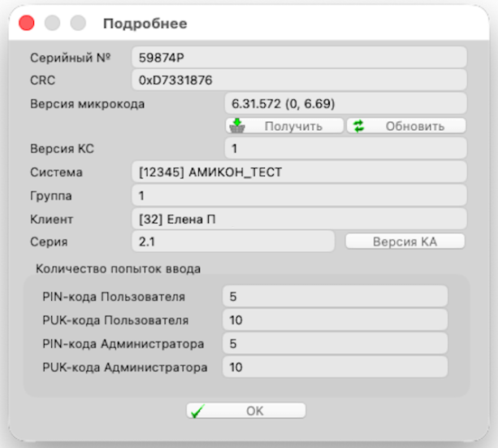Click the Версия микрокода label
The image size is (498, 448).
pyautogui.click(x=88, y=104)
